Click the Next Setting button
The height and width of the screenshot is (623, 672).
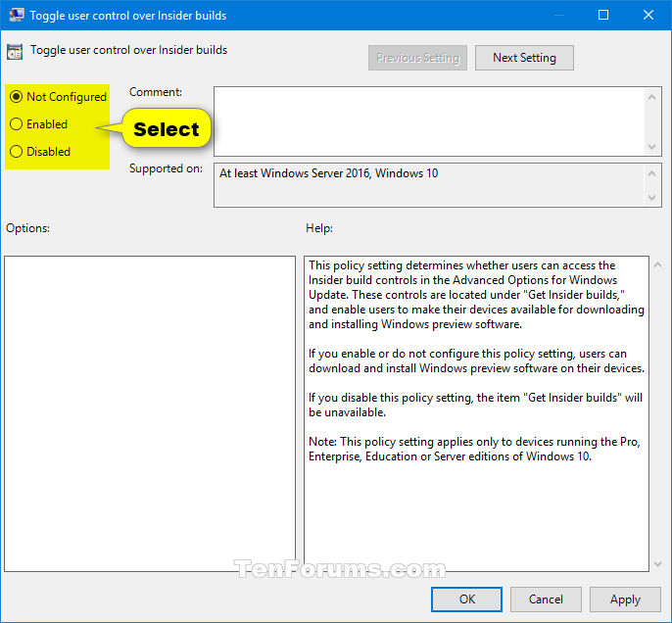tap(524, 58)
